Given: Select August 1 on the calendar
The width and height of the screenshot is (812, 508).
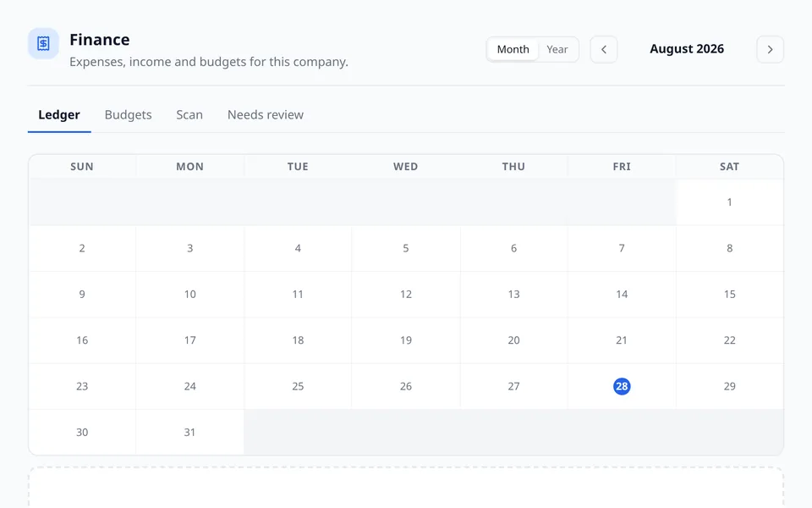Looking at the screenshot, I should [730, 202].
